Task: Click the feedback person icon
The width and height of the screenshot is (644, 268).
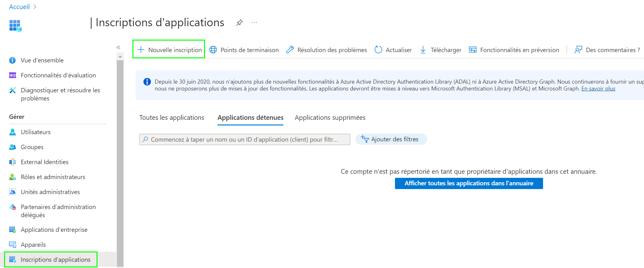Action: click(578, 50)
